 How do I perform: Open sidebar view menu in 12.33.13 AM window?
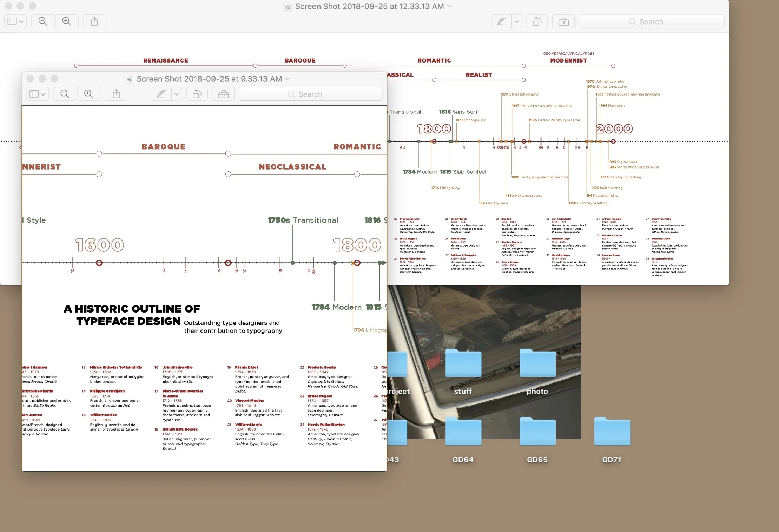(x=15, y=21)
